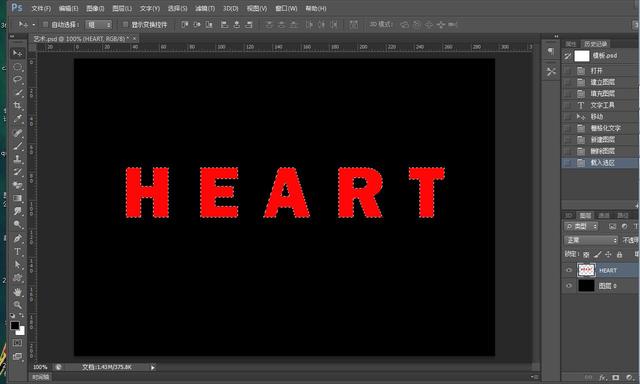Open the 图层(L) menu
Screen dimensions: 640x384
pyautogui.click(x=122, y=8)
